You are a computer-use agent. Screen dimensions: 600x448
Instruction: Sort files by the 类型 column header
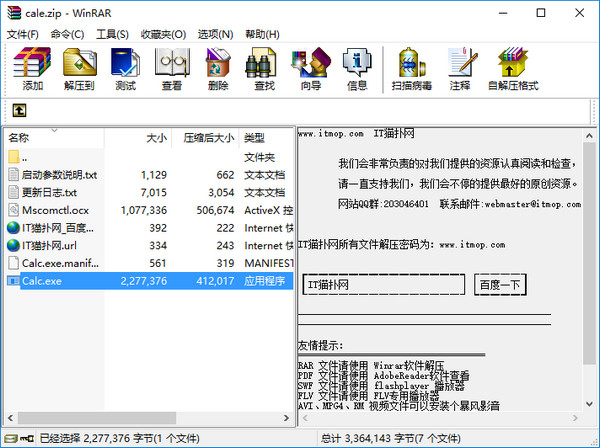click(267, 138)
